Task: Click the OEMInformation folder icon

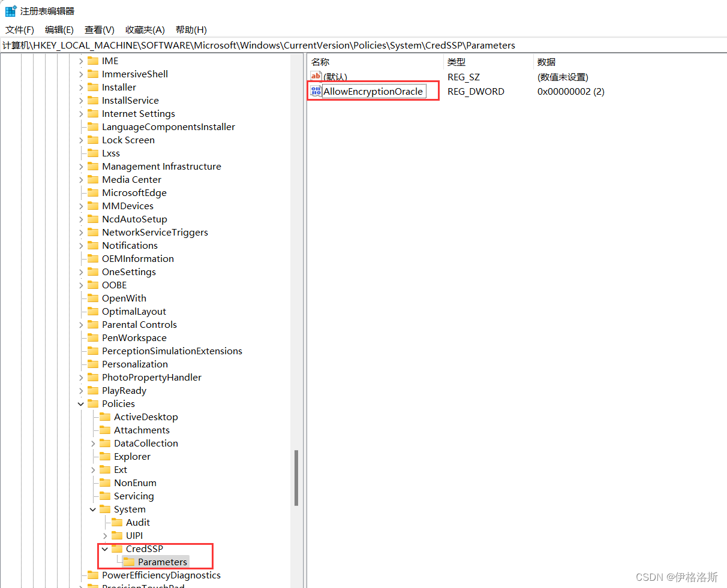Action: tap(93, 258)
